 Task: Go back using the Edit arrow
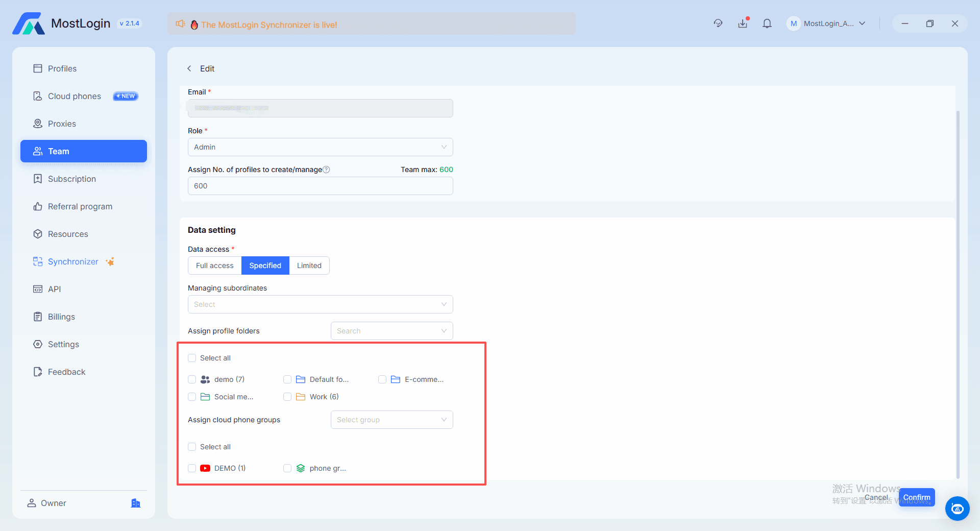click(189, 68)
